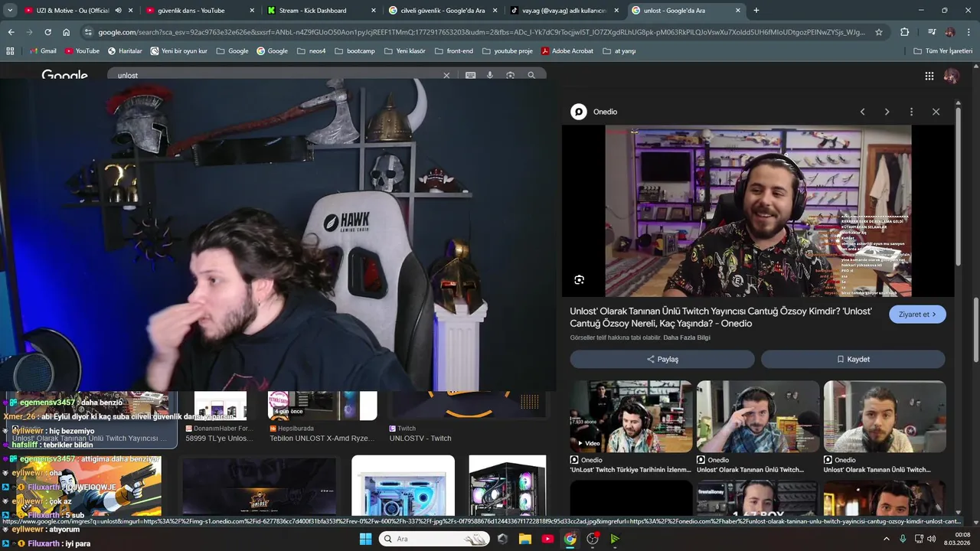Open a new browser tab
This screenshot has height=551, width=980.
[756, 11]
